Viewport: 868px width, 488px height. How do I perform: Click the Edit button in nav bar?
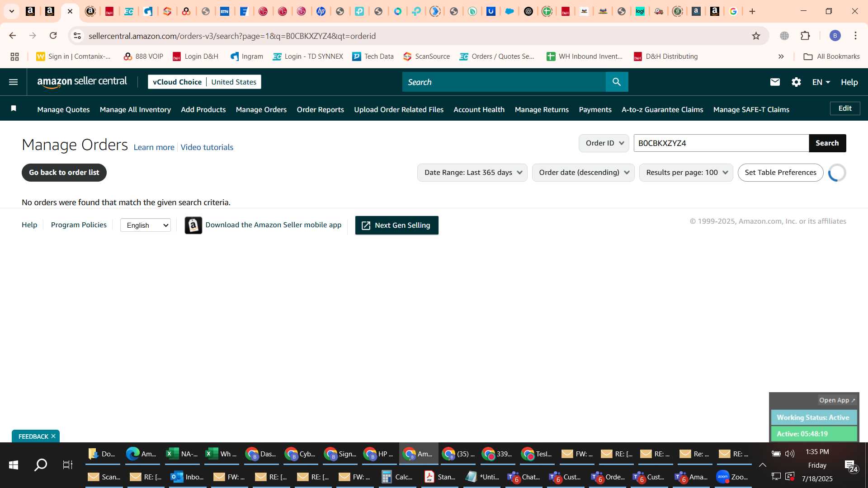point(844,108)
